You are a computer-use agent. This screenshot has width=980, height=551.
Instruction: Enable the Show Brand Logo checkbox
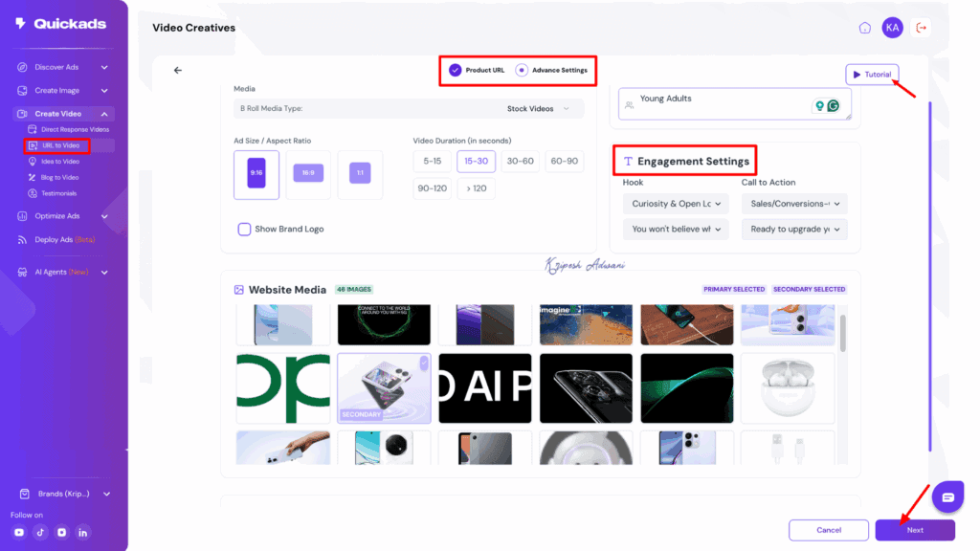246,228
